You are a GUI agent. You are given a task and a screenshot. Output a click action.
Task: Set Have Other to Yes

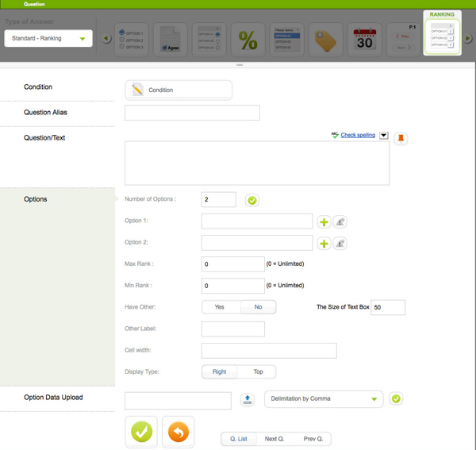(220, 306)
